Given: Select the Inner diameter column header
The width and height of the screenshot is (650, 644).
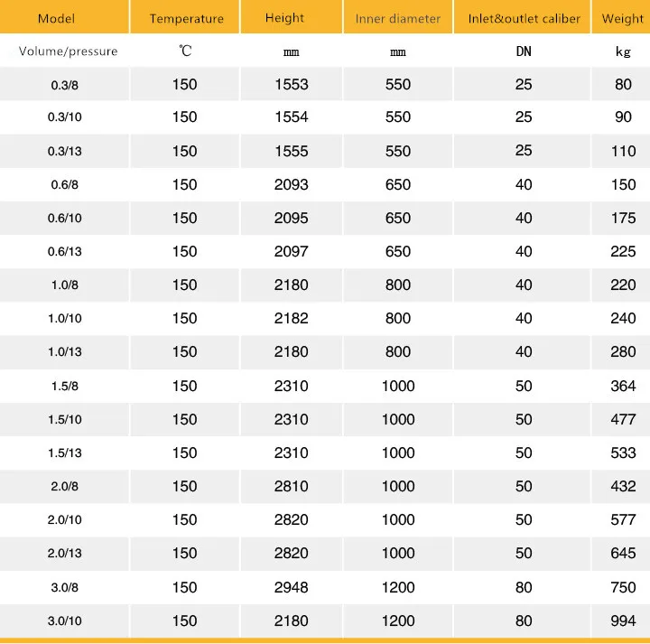Looking at the screenshot, I should (398, 19).
